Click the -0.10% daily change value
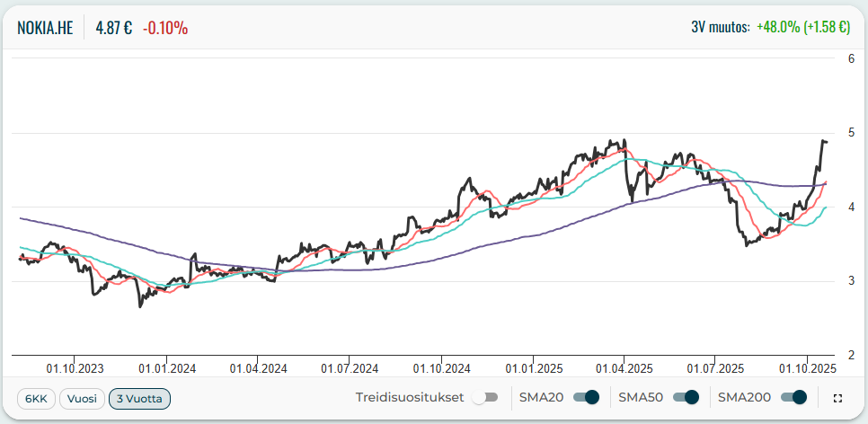Image resolution: width=868 pixels, height=424 pixels. [165, 27]
